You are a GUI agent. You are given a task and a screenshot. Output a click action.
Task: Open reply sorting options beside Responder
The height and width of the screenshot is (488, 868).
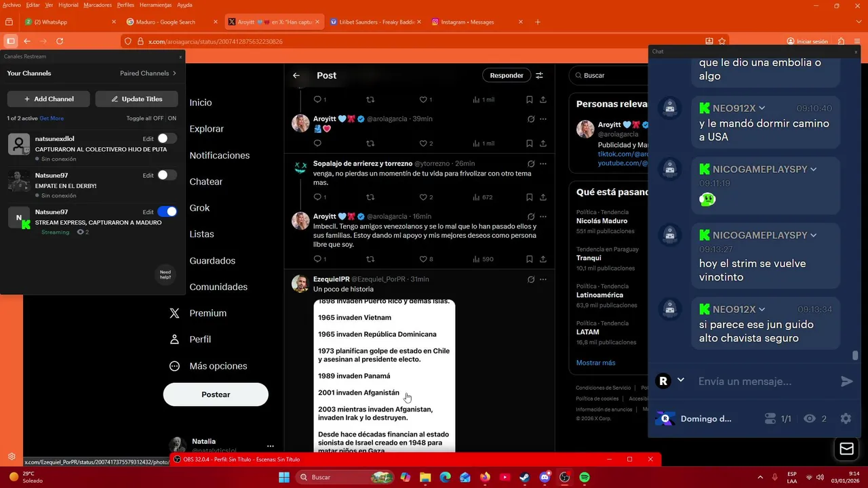click(x=540, y=75)
